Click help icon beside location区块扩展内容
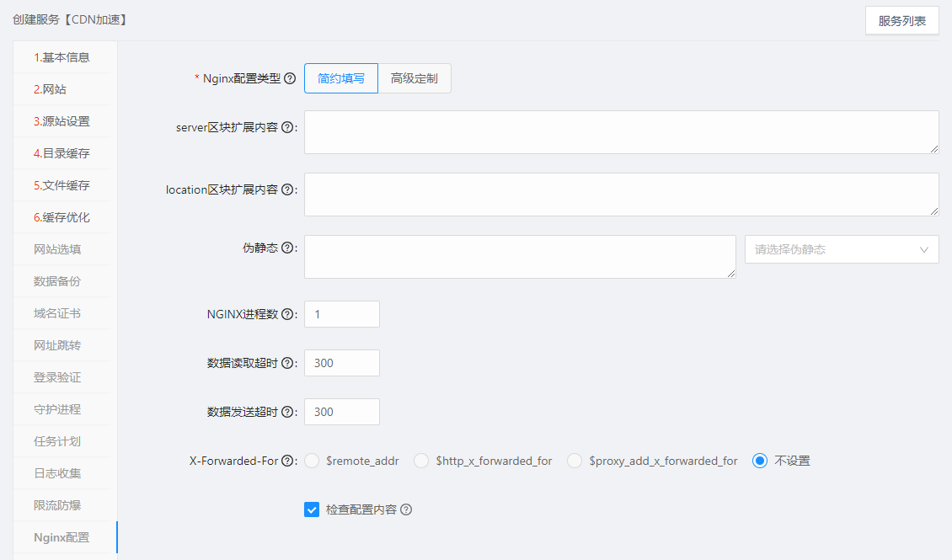The width and height of the screenshot is (952, 560). [287, 189]
